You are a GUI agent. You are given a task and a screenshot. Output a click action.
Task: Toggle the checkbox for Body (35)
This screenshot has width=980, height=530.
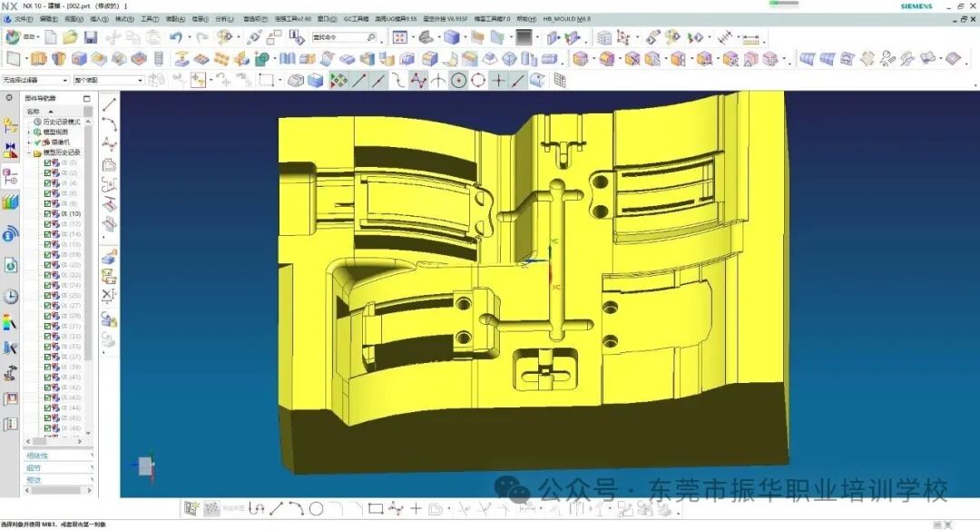47,347
